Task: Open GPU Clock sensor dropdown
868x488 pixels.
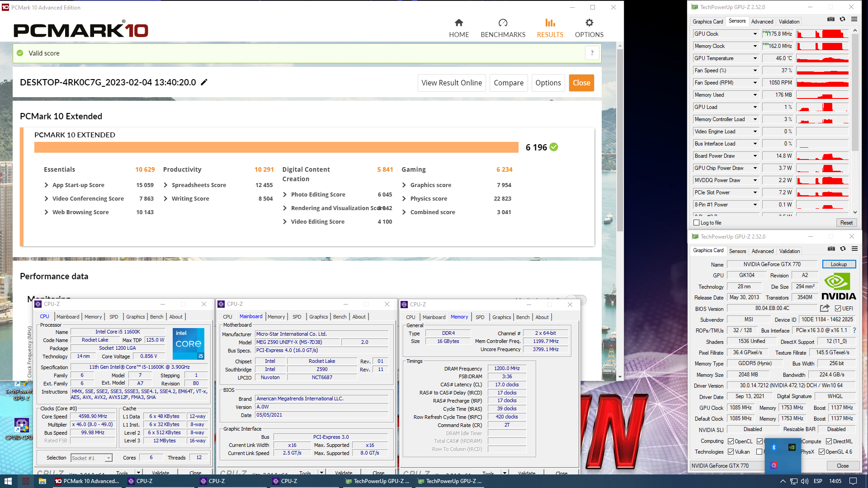Action: [755, 34]
